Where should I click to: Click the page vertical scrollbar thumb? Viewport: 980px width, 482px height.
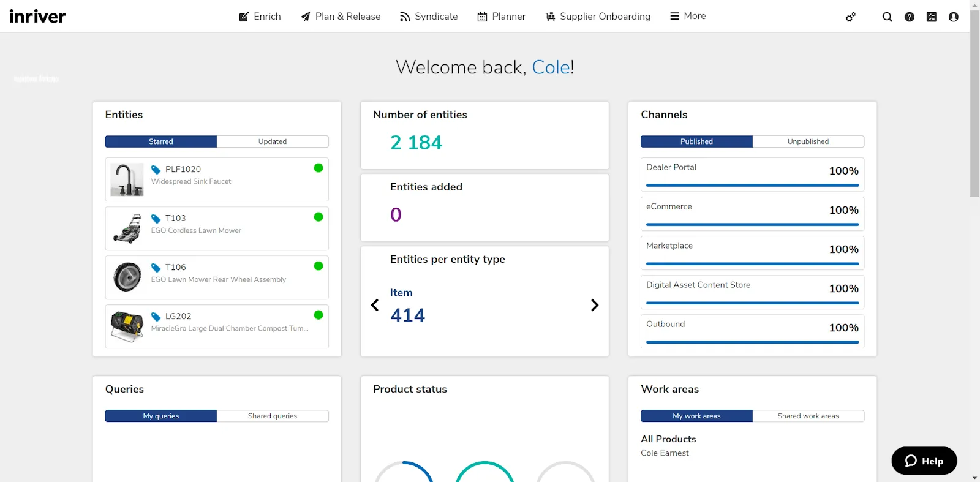click(974, 103)
